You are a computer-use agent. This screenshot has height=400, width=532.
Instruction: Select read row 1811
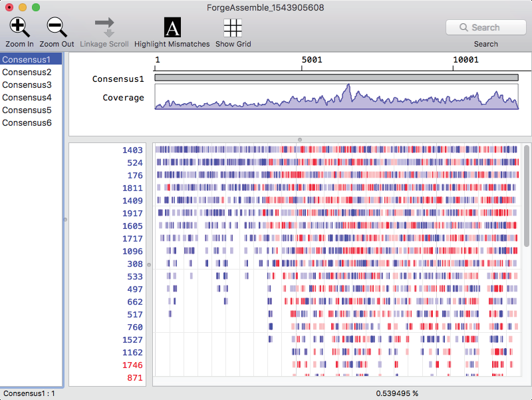(x=132, y=188)
